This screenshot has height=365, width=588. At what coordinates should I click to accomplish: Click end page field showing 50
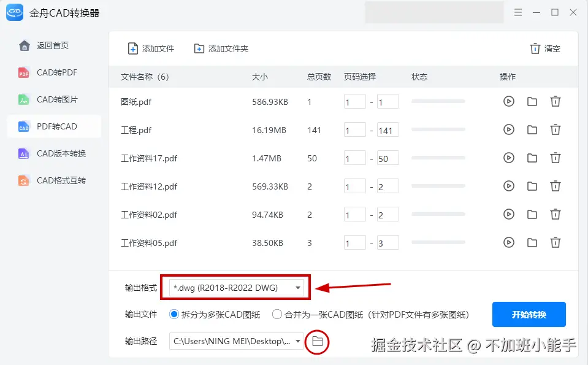coord(388,158)
